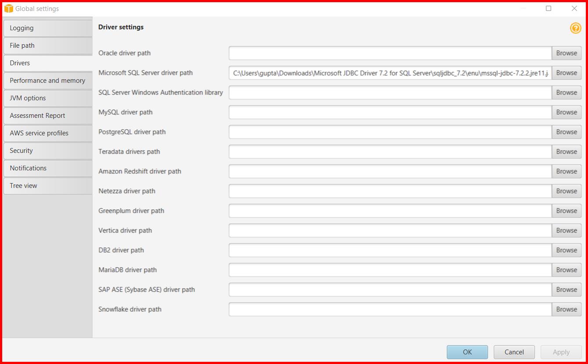Image resolution: width=588 pixels, height=364 pixels.
Task: Click inside the PostgreSQL driver path field
Action: pyautogui.click(x=389, y=132)
